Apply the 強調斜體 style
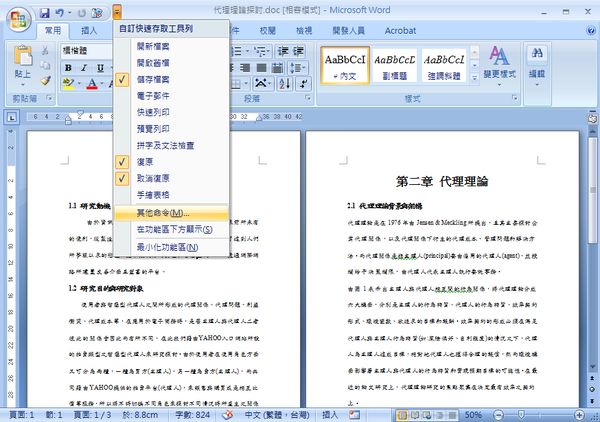The height and width of the screenshot is (422, 600). pyautogui.click(x=444, y=65)
